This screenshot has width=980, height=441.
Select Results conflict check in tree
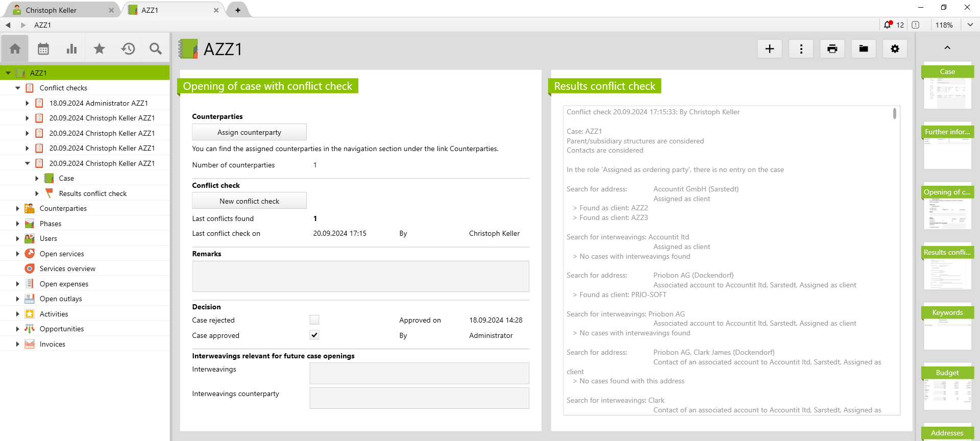click(x=93, y=193)
